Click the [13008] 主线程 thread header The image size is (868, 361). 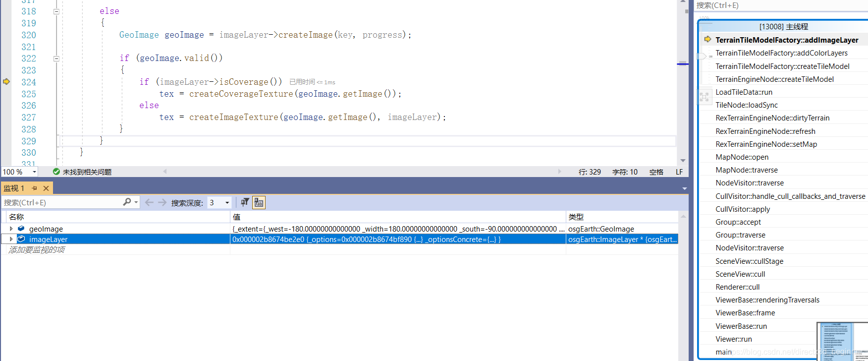(783, 27)
